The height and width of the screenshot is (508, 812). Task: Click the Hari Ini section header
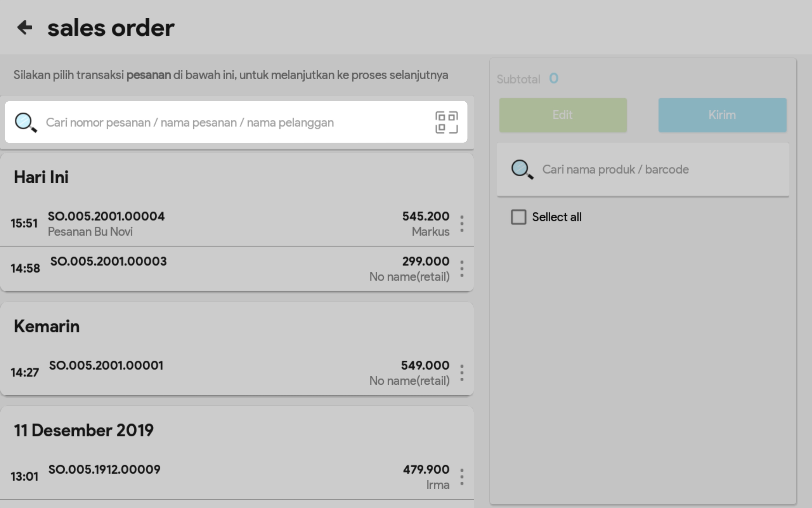[41, 177]
